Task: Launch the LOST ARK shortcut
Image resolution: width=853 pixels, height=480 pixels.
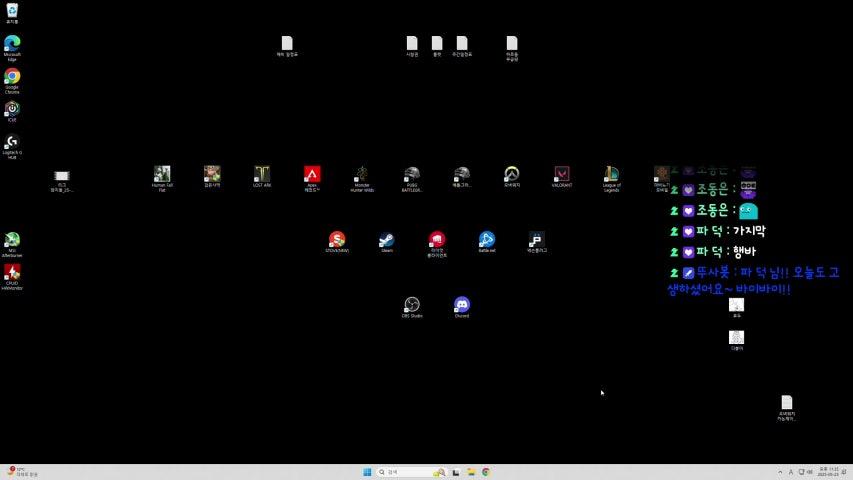Action: (x=262, y=176)
